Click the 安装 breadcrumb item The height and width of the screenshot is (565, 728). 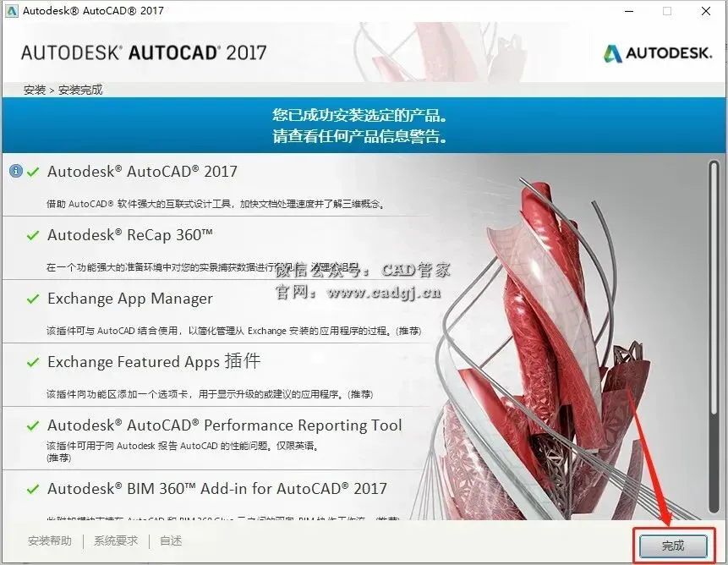(35, 90)
